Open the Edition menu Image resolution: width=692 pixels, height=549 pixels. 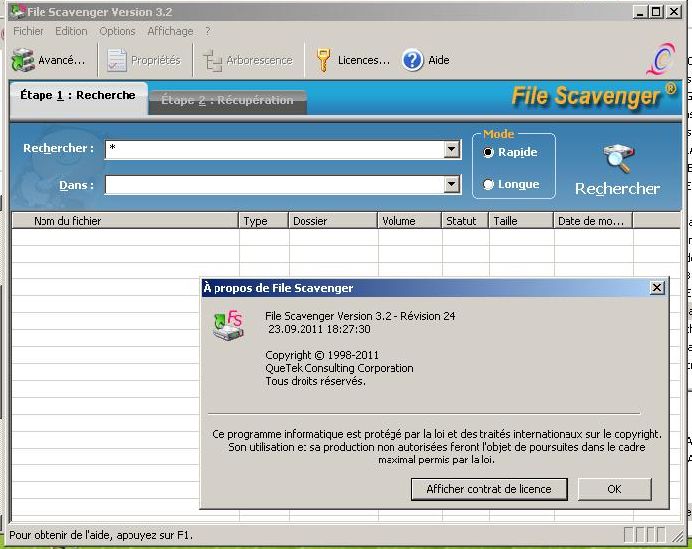[71, 31]
